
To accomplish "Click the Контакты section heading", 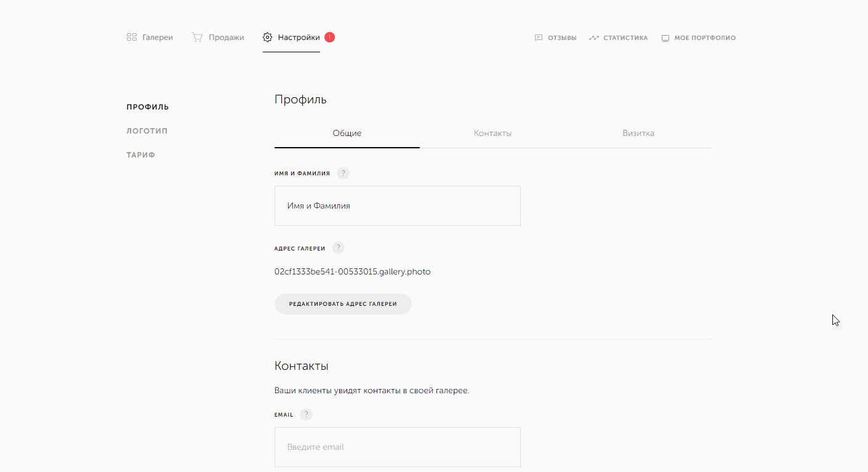I will (x=302, y=366).
